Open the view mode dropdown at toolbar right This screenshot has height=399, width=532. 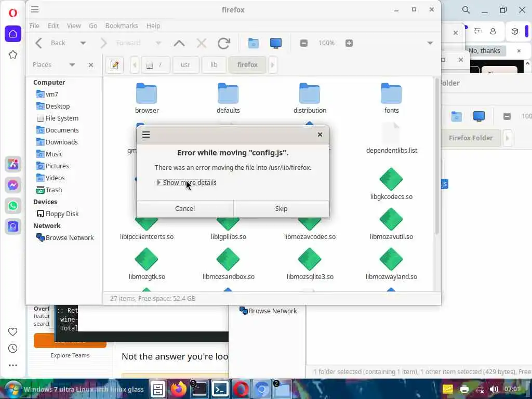click(430, 43)
